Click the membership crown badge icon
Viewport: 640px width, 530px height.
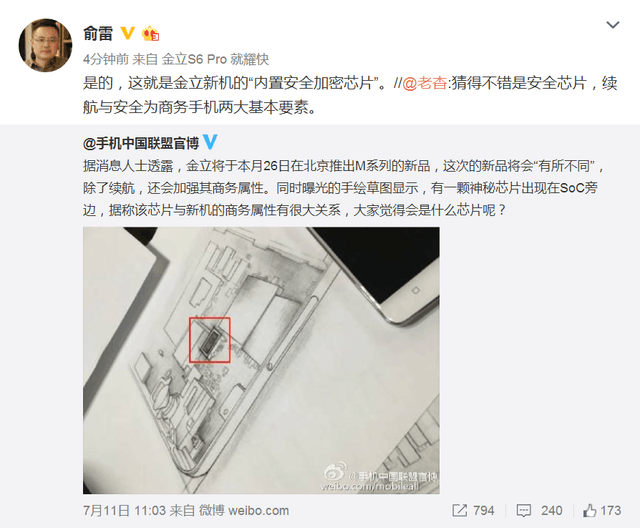pos(150,33)
